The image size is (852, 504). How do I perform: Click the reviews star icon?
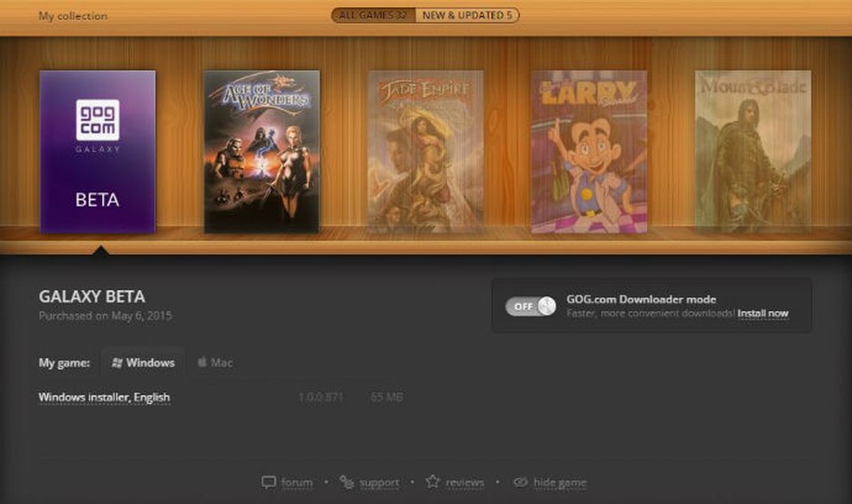click(x=433, y=481)
